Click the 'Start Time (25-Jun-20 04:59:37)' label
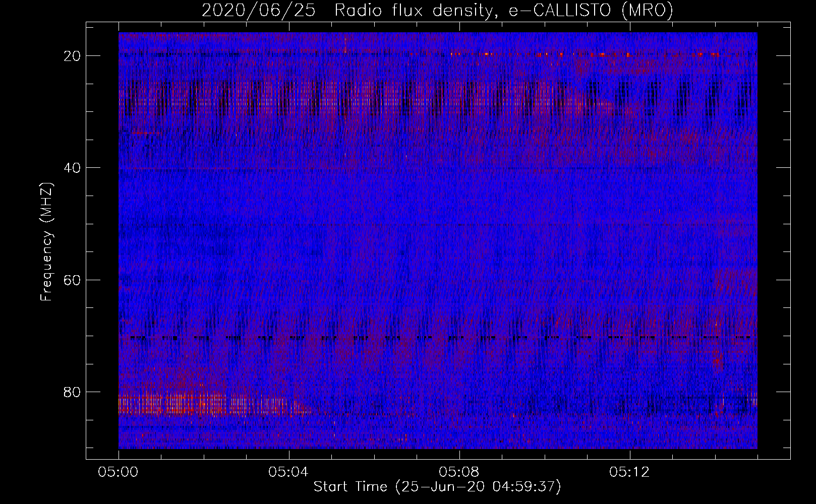 pyautogui.click(x=437, y=487)
